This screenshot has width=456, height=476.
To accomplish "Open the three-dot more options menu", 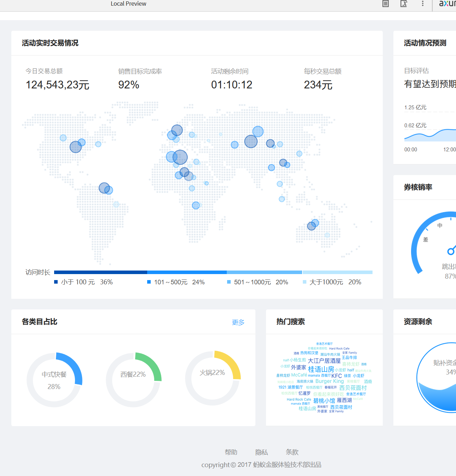I will [422, 4].
